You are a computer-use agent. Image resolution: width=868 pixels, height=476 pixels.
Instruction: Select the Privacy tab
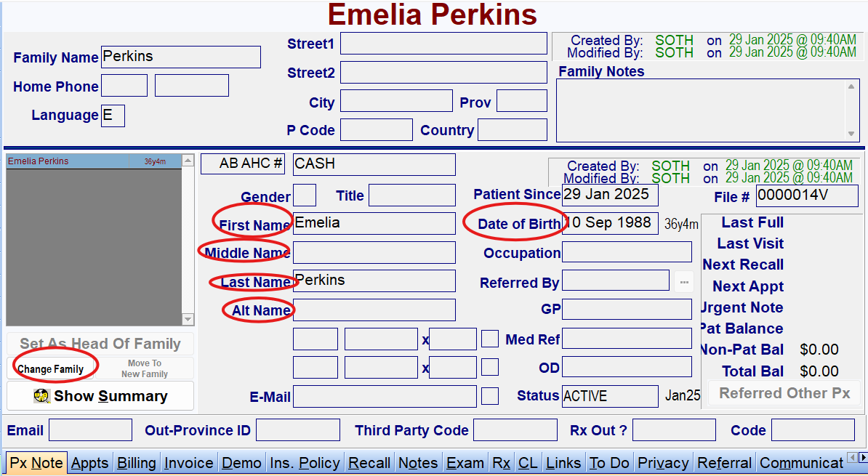[663, 463]
